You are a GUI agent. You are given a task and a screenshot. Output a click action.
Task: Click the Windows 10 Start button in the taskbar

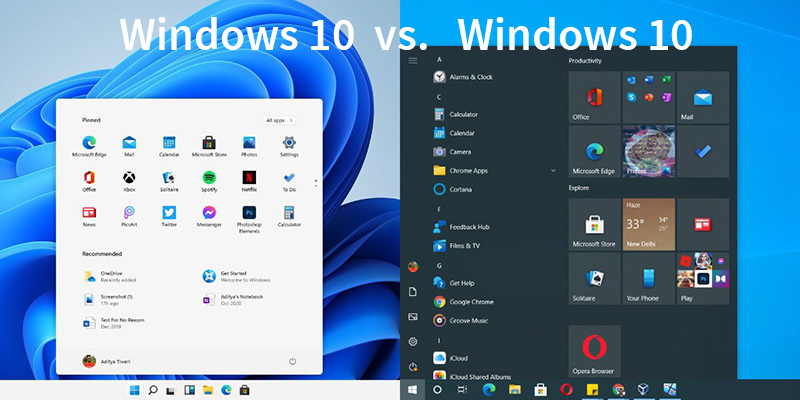(412, 390)
